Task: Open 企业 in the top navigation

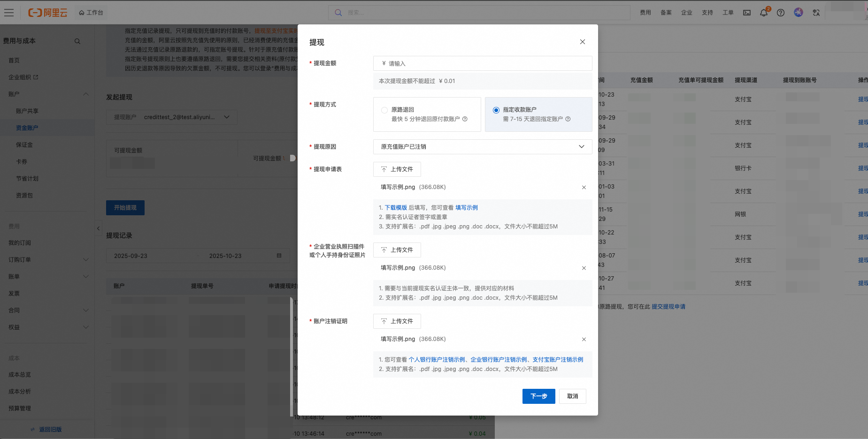Action: point(687,13)
